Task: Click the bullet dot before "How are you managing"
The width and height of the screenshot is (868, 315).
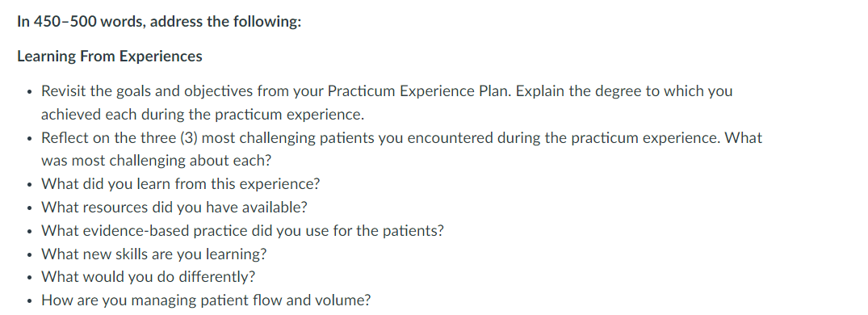Action: (29, 301)
